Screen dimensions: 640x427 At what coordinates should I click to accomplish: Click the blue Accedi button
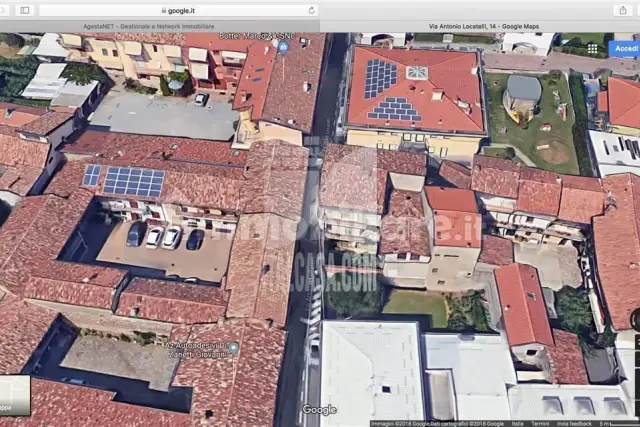625,49
